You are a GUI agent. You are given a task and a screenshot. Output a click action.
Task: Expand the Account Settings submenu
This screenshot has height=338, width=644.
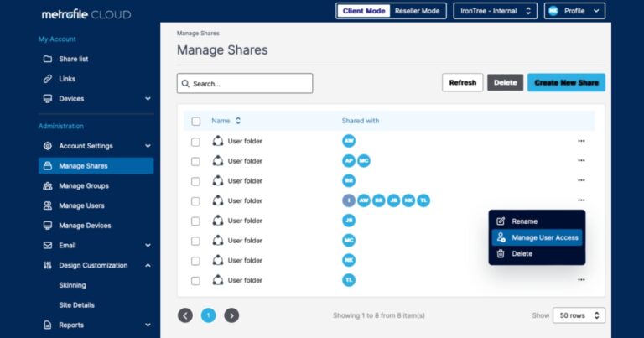pyautogui.click(x=148, y=146)
